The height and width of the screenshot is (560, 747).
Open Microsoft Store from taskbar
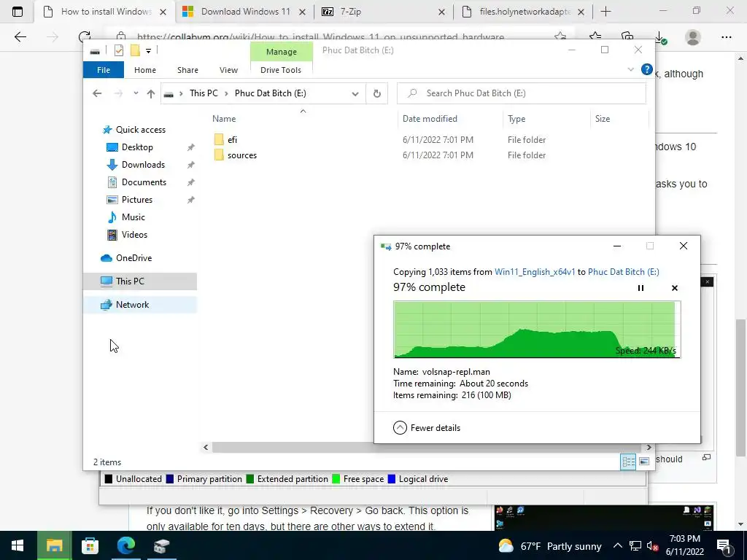(x=90, y=545)
